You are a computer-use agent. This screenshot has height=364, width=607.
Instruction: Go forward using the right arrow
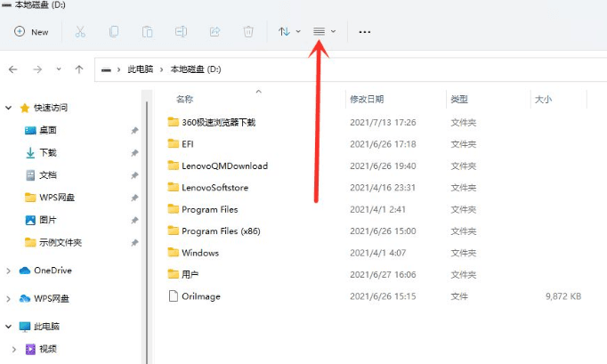click(x=37, y=69)
